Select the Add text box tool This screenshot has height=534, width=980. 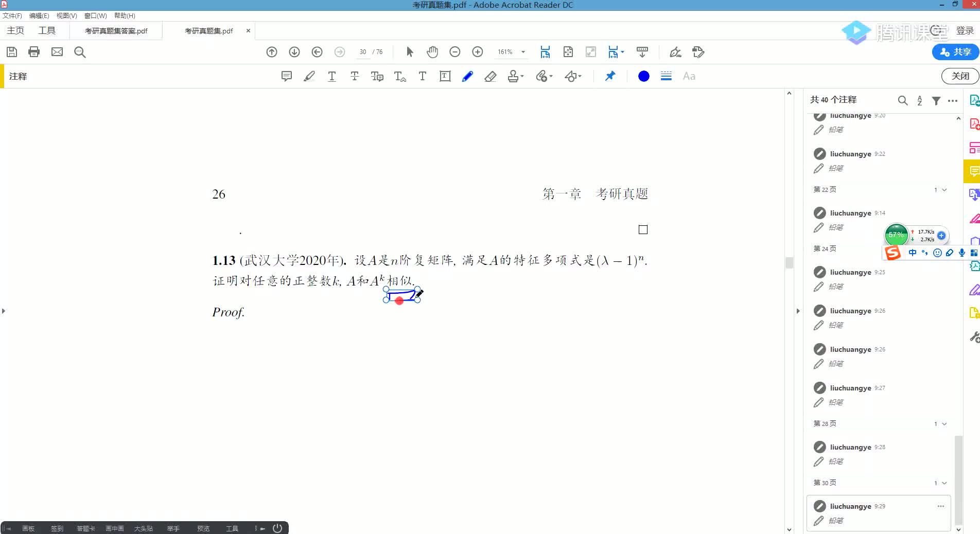[x=445, y=76]
